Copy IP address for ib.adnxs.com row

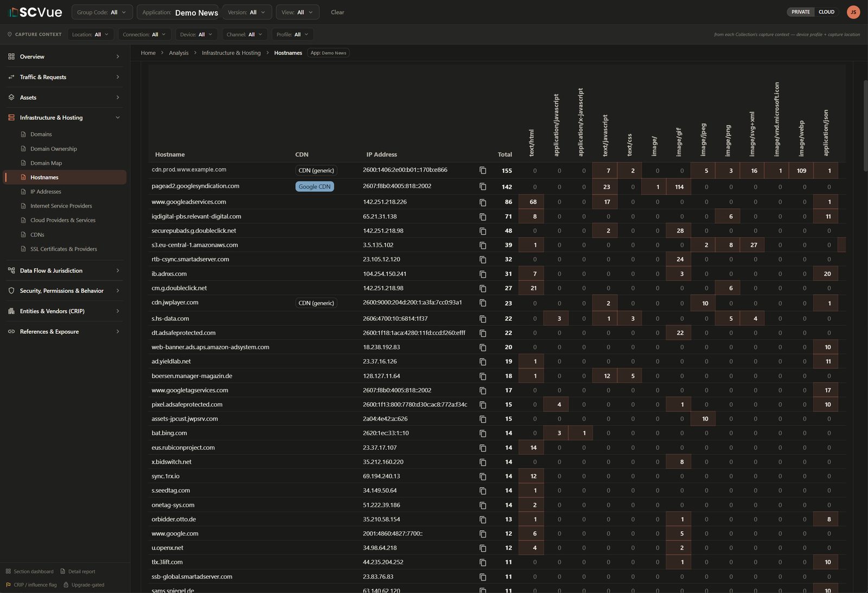[x=483, y=274]
